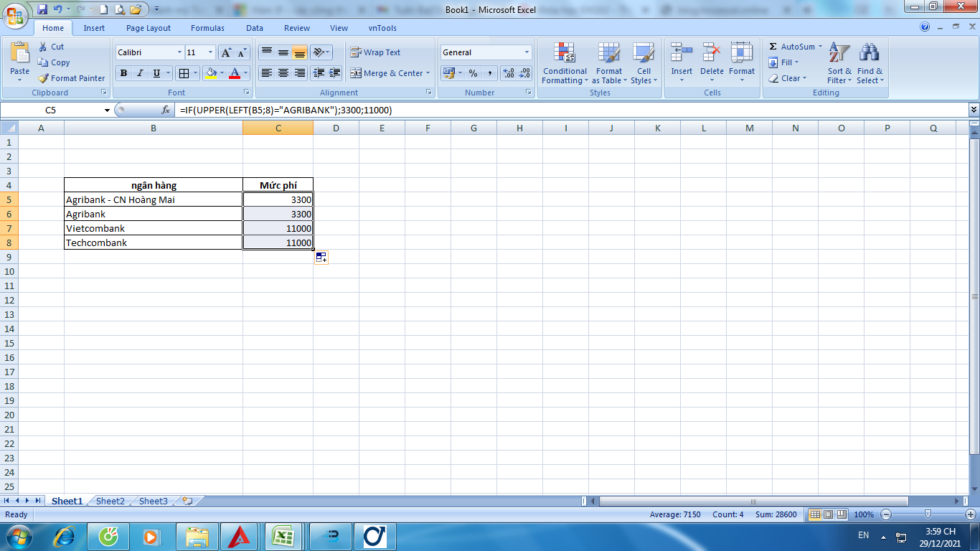This screenshot has height=551, width=980.
Task: Click the Auto Fill Options icon
Action: 321,258
